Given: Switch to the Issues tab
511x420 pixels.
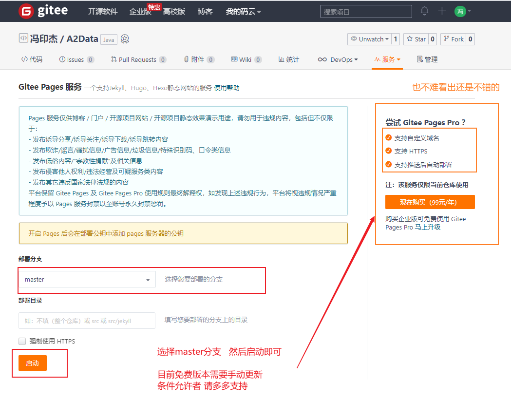Looking at the screenshot, I should [76, 59].
